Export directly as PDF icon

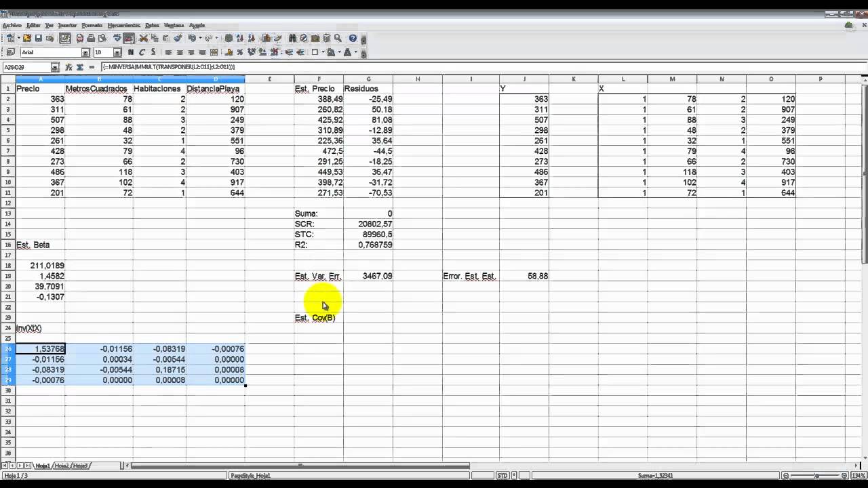click(80, 39)
